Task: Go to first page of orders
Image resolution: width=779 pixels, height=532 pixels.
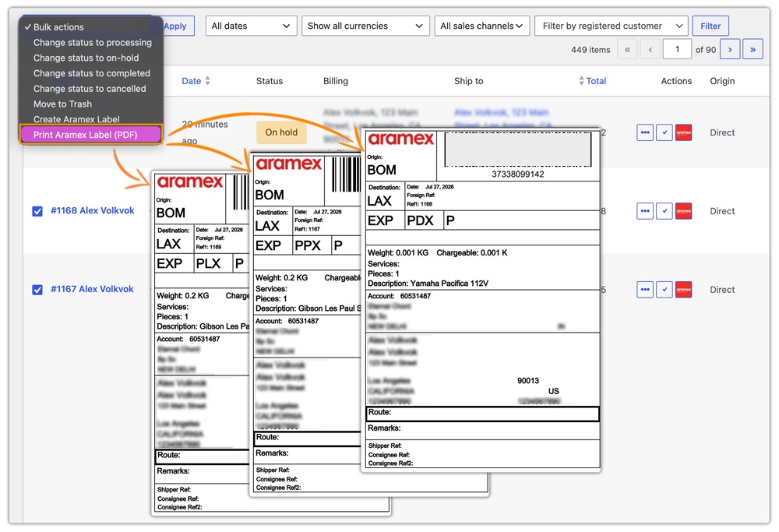Action: click(627, 49)
